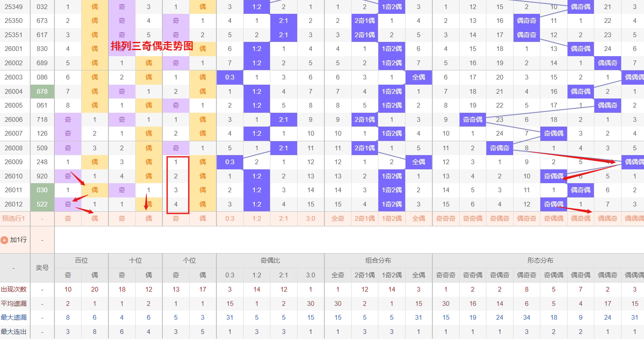
Task: Choose 奇偶偶 in the 预选行1 row
Action: (x=554, y=219)
